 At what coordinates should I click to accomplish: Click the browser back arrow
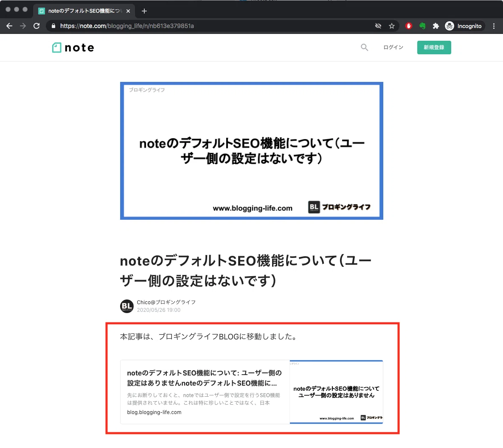coord(9,26)
